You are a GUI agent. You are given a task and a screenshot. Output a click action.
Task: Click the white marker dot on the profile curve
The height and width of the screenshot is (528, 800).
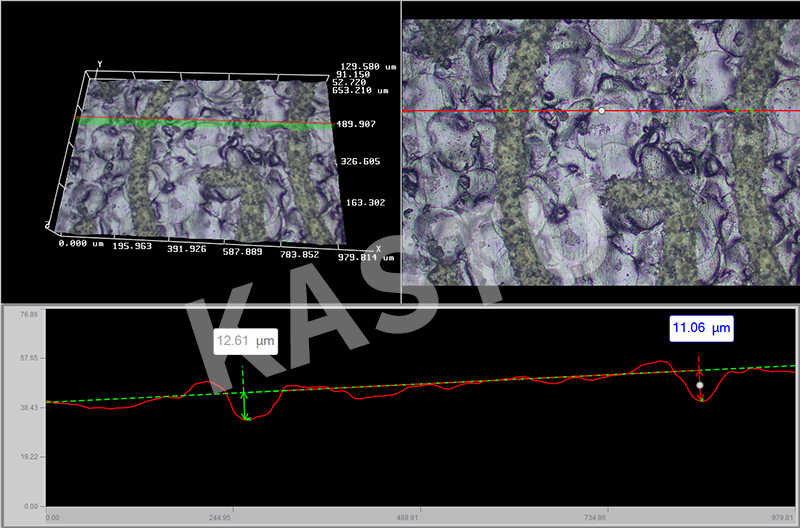700,385
